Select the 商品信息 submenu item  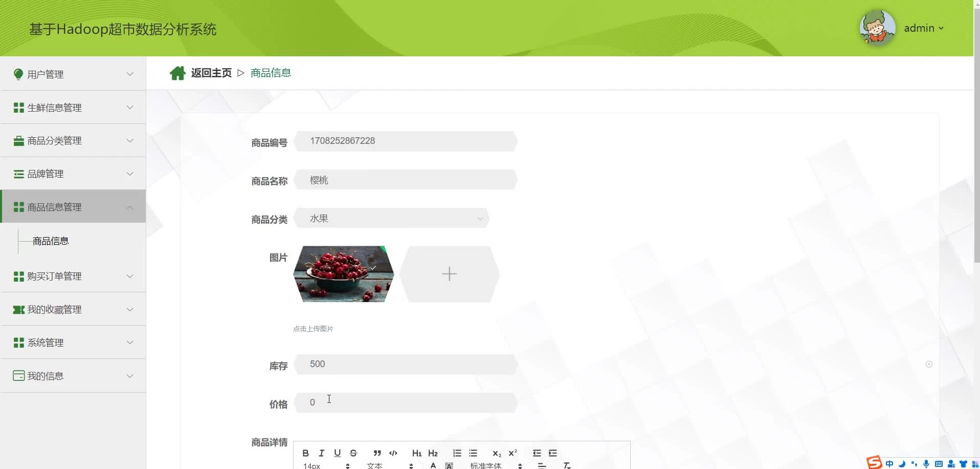51,241
